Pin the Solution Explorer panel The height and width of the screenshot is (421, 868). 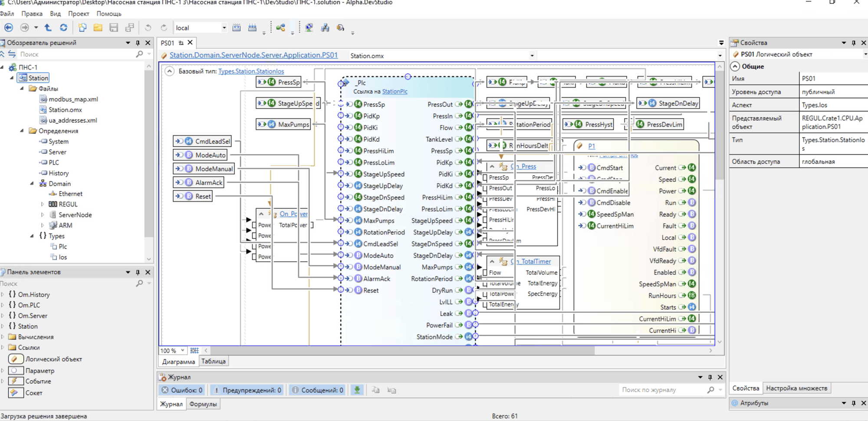pyautogui.click(x=138, y=43)
